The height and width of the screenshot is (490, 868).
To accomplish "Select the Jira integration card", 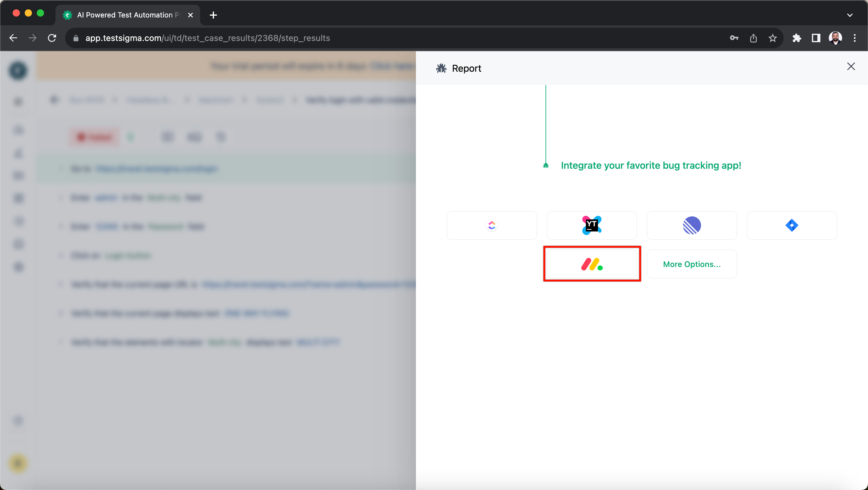I will (792, 225).
